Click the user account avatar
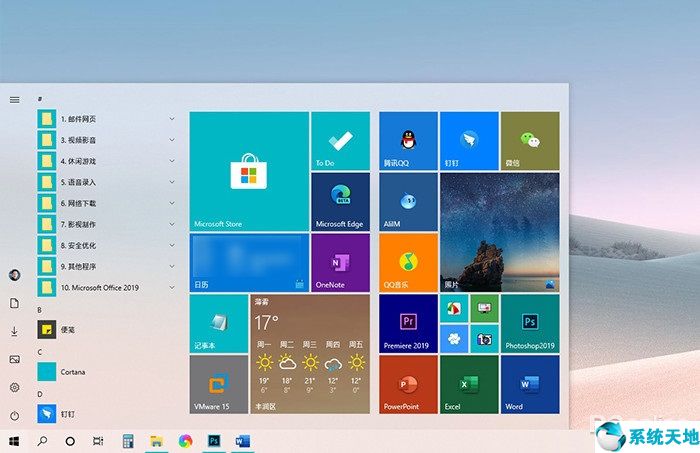 tap(14, 275)
